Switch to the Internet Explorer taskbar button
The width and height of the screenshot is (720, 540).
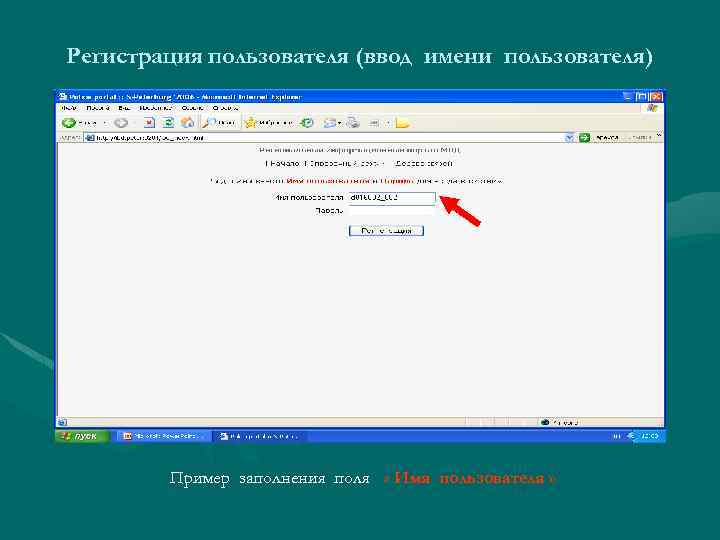[260, 436]
